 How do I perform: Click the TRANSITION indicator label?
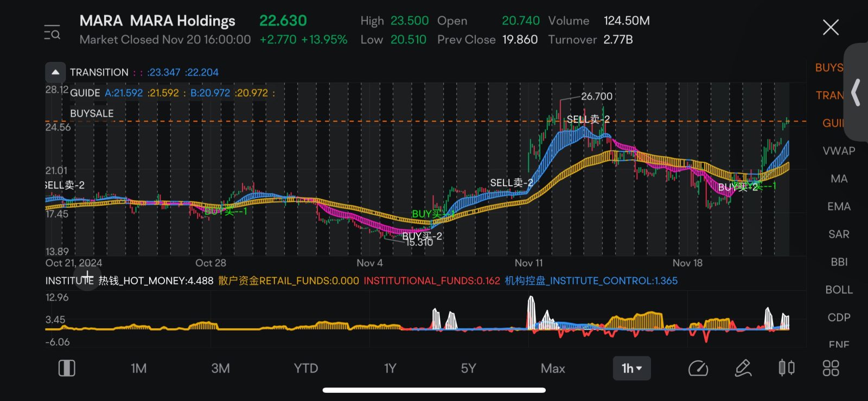[99, 72]
